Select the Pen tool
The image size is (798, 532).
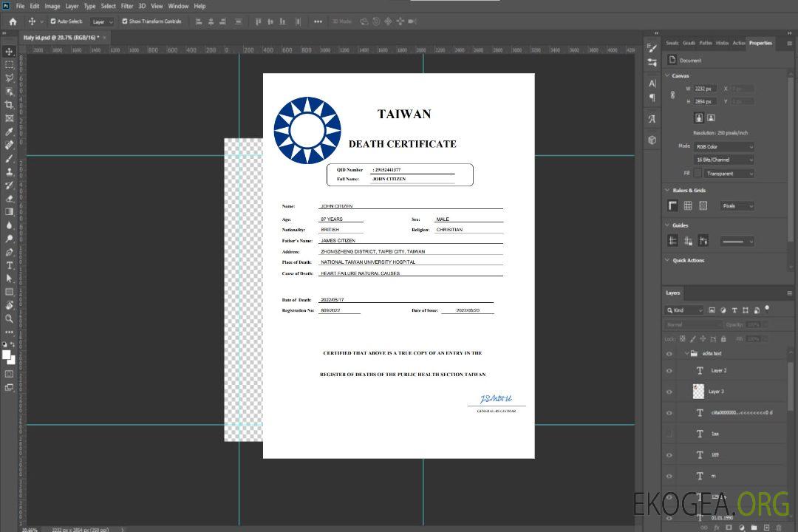tap(9, 252)
